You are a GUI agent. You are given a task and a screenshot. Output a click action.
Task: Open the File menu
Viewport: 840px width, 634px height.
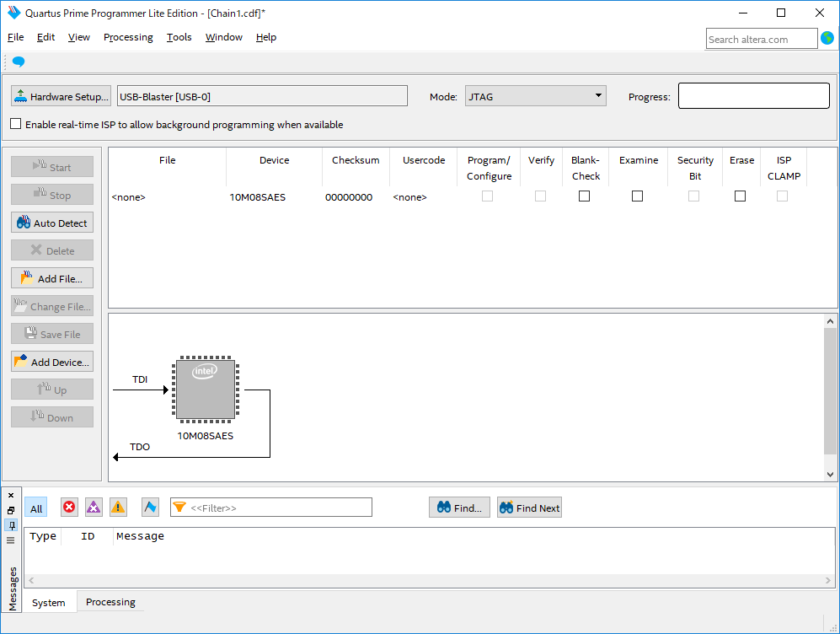pos(15,37)
